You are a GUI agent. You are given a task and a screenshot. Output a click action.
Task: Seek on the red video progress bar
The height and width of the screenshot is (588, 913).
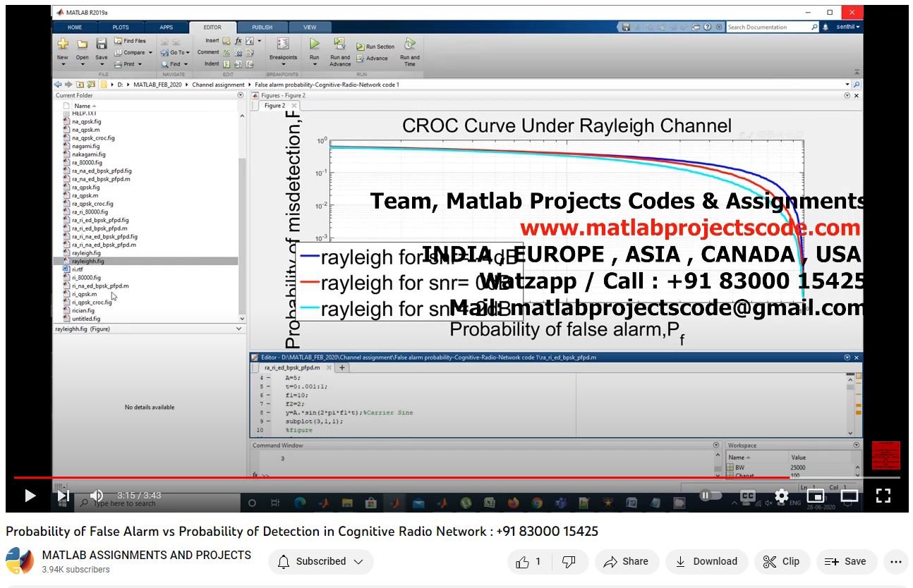pyautogui.click(x=423, y=477)
